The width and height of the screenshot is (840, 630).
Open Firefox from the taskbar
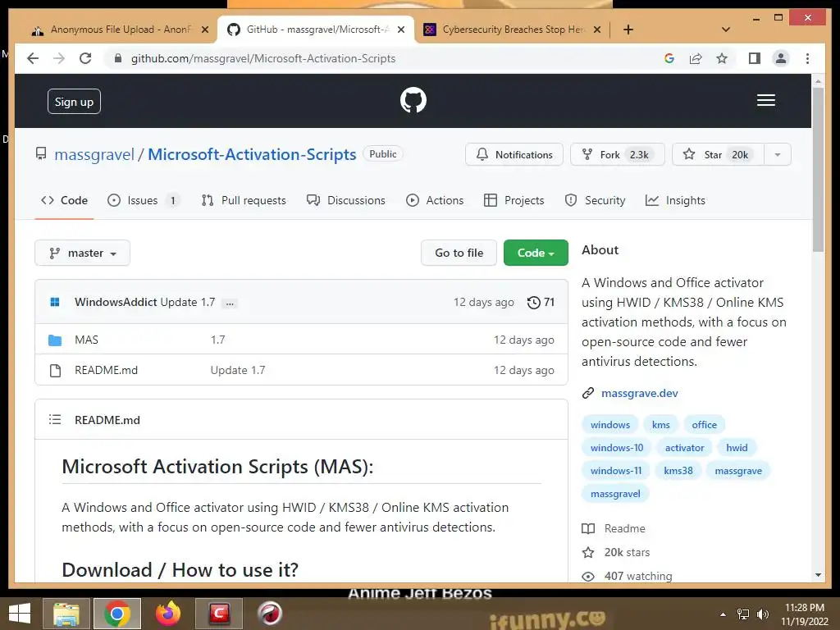[167, 614]
